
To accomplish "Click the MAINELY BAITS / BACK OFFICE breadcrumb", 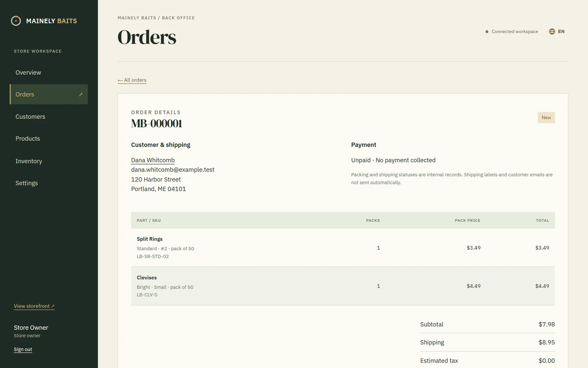I will [x=156, y=18].
